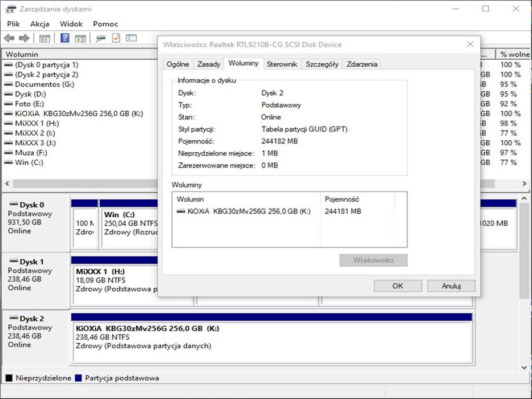Click the Wolumin column header in main list
532x399 pixels.
point(80,54)
